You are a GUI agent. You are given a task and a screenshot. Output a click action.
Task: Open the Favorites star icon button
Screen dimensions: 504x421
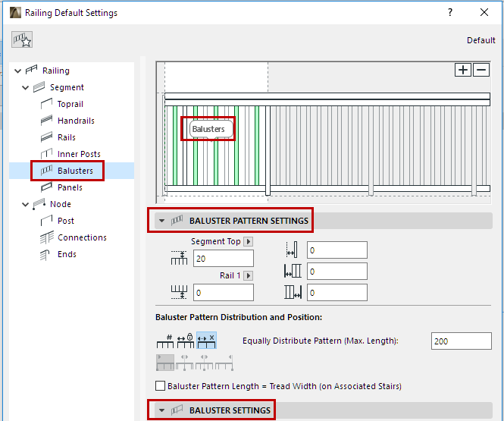point(22,40)
